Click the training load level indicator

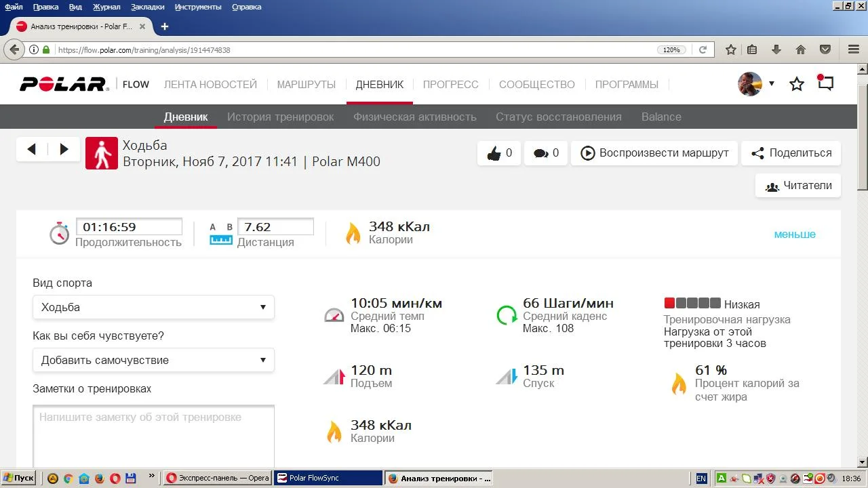(692, 304)
